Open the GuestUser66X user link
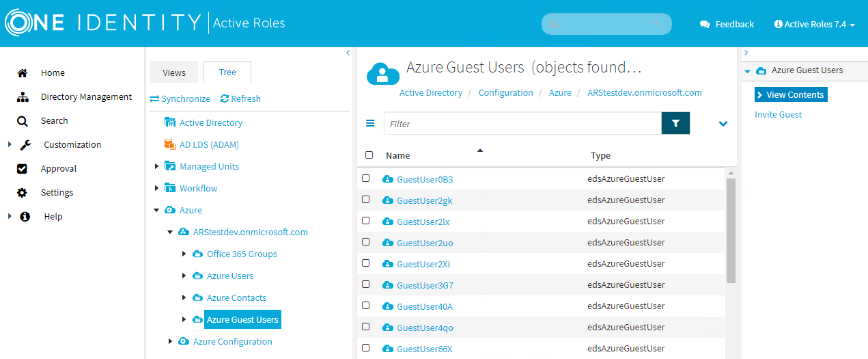The width and height of the screenshot is (868, 359). (425, 349)
